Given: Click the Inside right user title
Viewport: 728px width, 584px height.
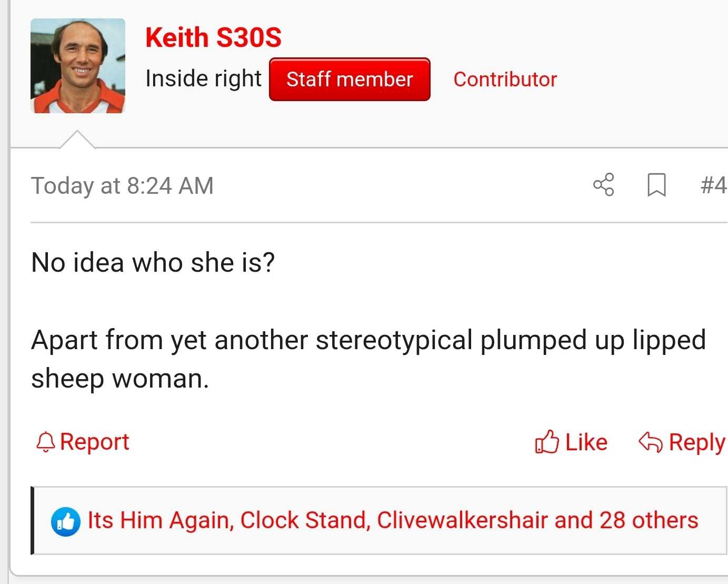Looking at the screenshot, I should [x=203, y=79].
